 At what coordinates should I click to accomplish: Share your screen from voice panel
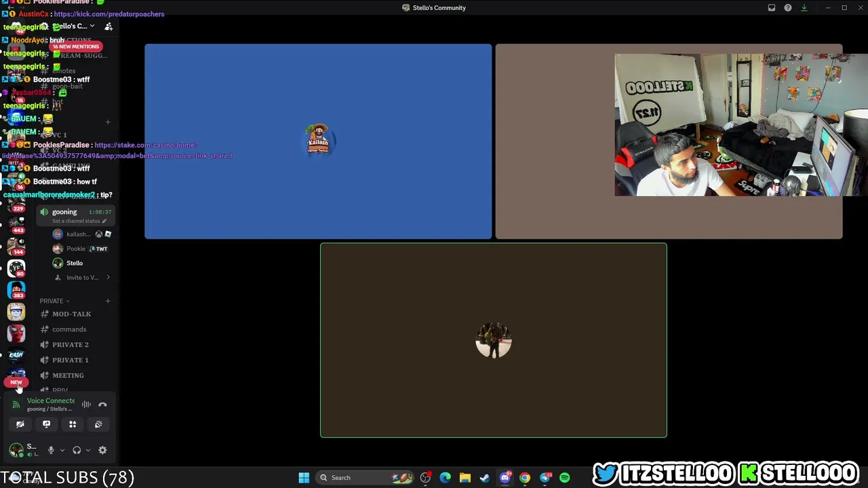coord(46,424)
